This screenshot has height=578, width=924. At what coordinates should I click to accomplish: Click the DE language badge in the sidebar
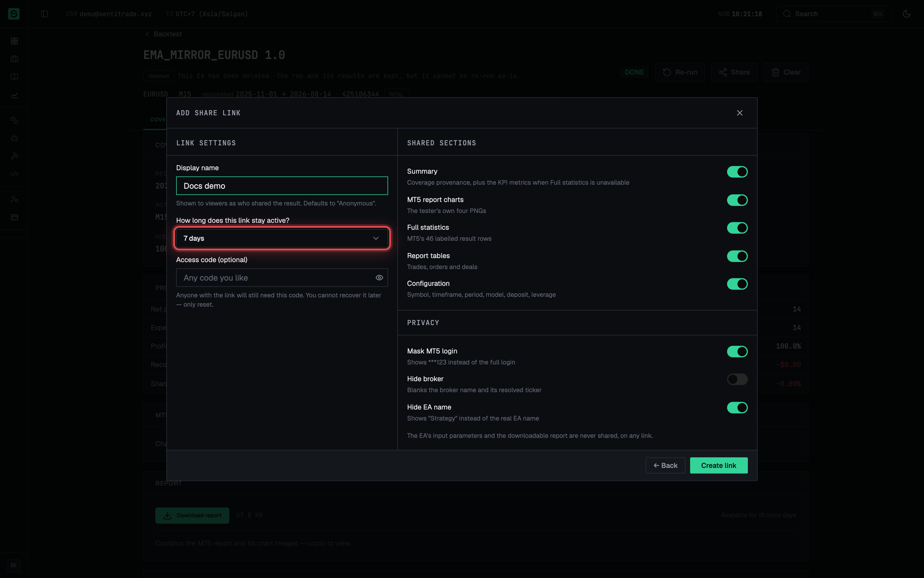(x=14, y=565)
